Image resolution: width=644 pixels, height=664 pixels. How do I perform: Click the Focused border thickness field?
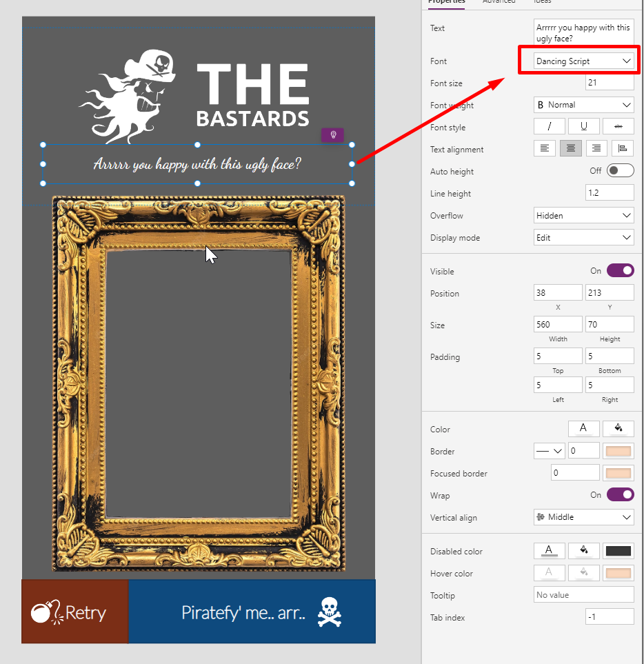point(575,472)
